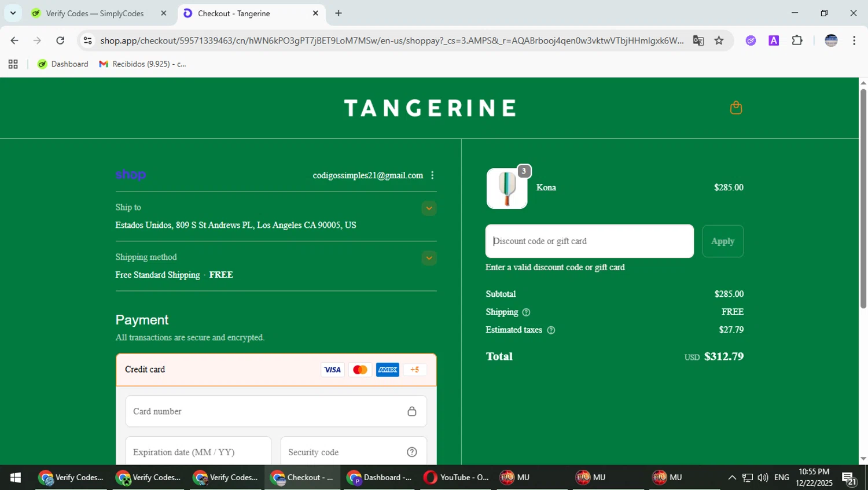868x490 pixels.
Task: Open the notification center
Action: point(849,478)
